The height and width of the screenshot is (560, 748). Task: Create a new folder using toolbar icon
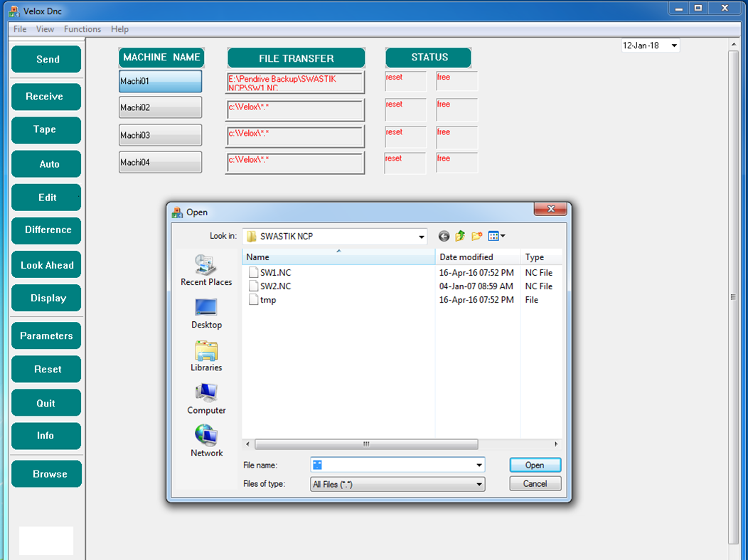coord(476,236)
